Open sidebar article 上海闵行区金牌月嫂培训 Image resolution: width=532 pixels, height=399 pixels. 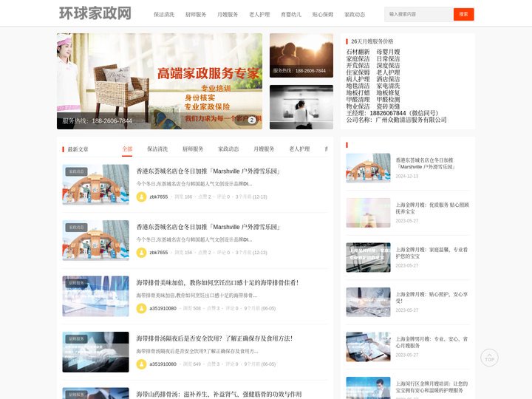[x=432, y=387]
